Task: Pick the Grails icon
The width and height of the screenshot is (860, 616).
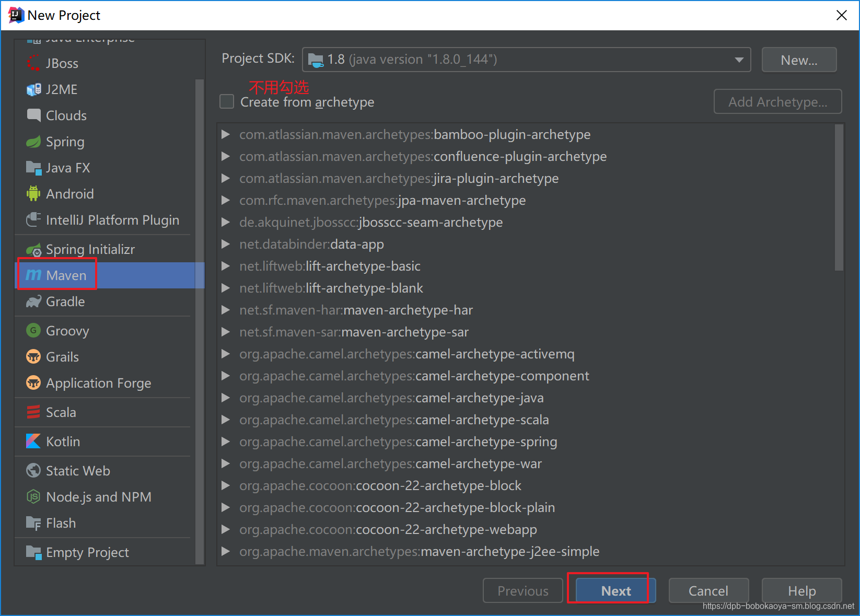Action: (33, 357)
